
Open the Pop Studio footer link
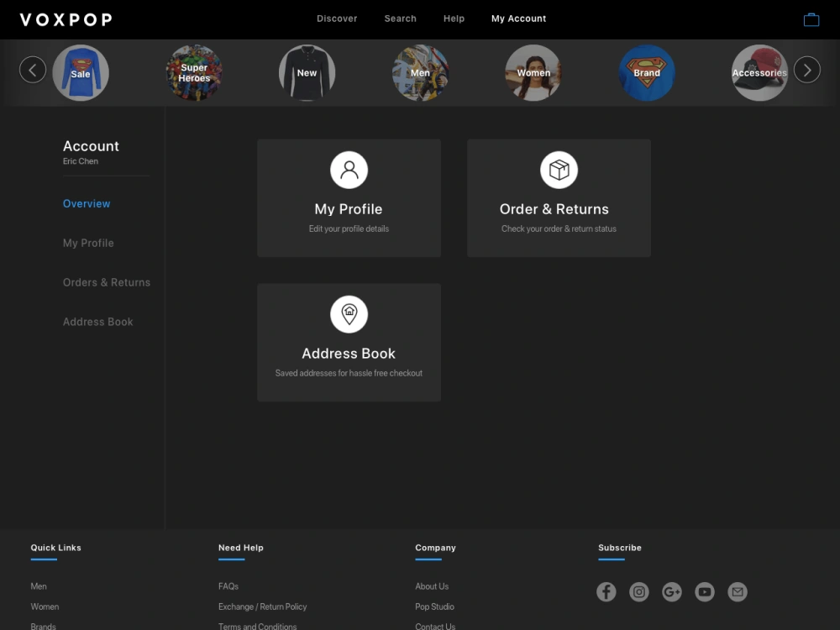pyautogui.click(x=434, y=607)
